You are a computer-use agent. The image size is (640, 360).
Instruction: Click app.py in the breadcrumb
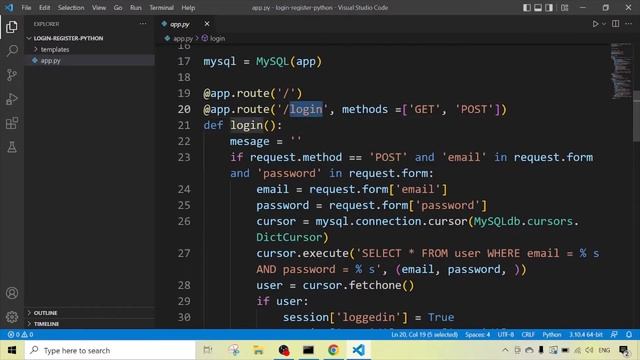(182, 38)
